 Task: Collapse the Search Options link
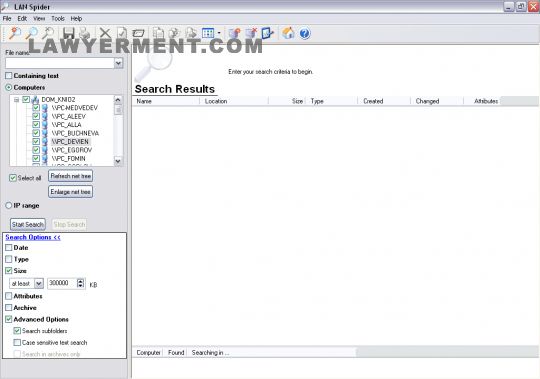pos(33,237)
